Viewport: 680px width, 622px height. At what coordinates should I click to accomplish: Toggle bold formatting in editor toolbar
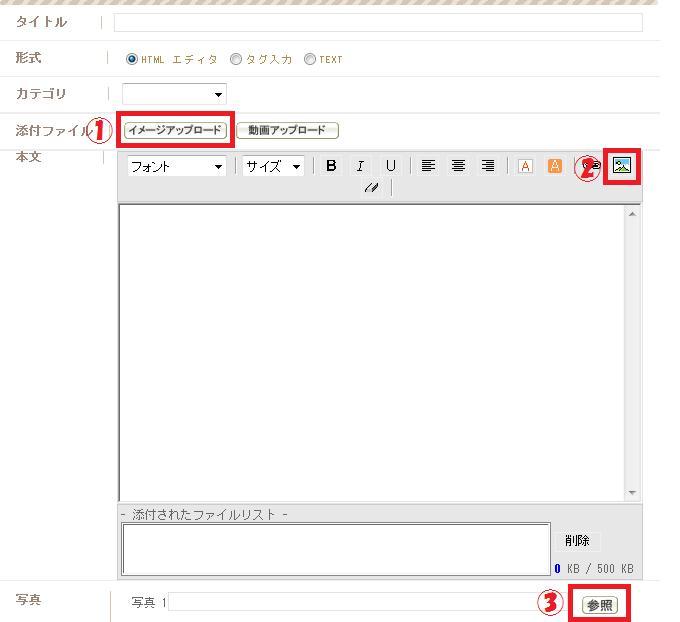coord(331,166)
